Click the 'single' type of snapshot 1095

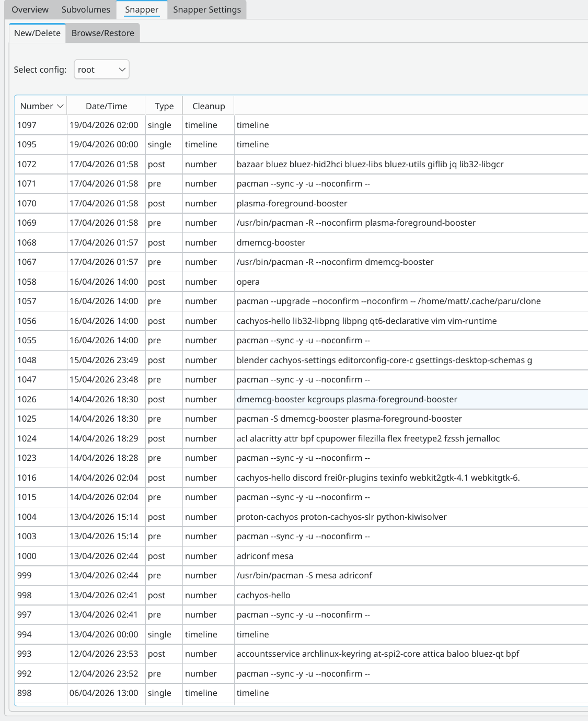click(159, 144)
